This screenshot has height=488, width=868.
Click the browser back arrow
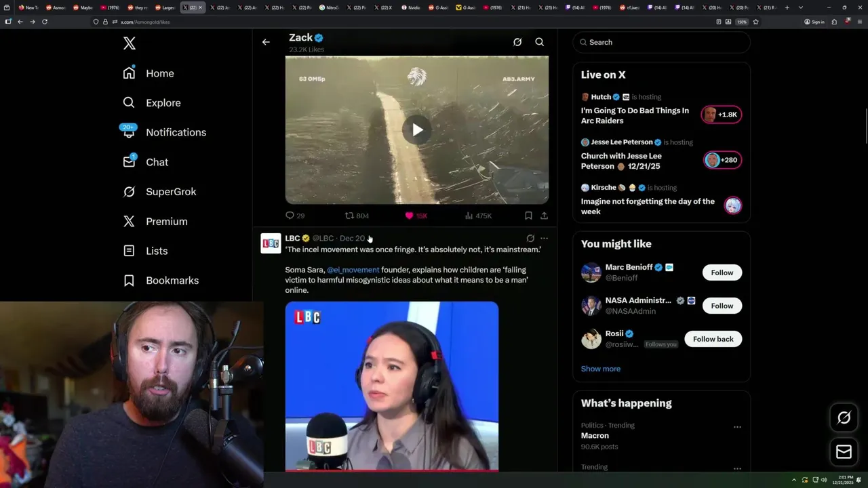pyautogui.click(x=20, y=22)
